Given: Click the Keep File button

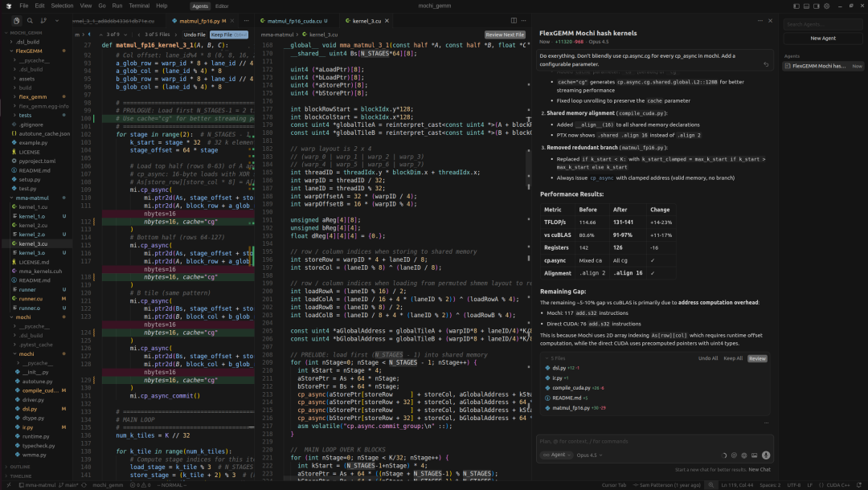Looking at the screenshot, I should pyautogui.click(x=229, y=35).
